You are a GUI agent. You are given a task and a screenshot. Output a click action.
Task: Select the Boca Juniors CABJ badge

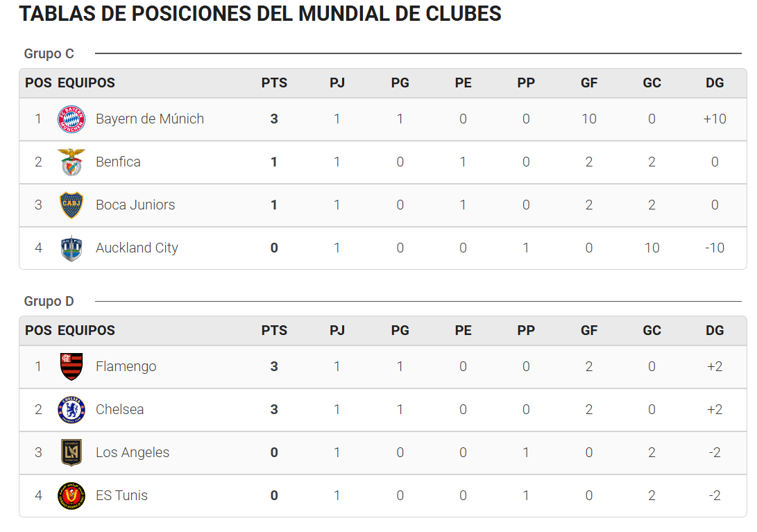[71, 205]
